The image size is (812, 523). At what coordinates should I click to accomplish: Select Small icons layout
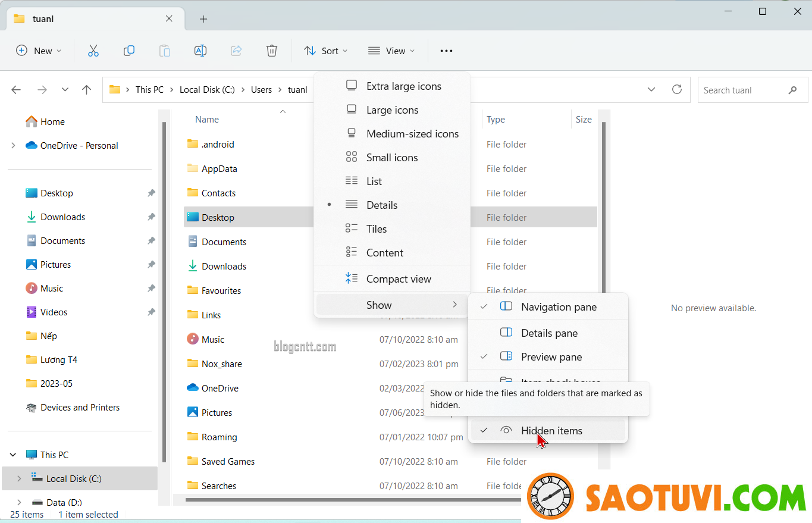[392, 158]
